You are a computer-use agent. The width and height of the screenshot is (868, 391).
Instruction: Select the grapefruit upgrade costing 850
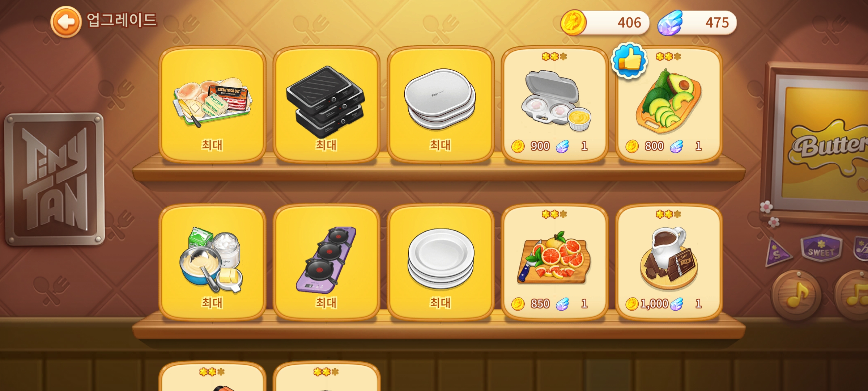(554, 262)
